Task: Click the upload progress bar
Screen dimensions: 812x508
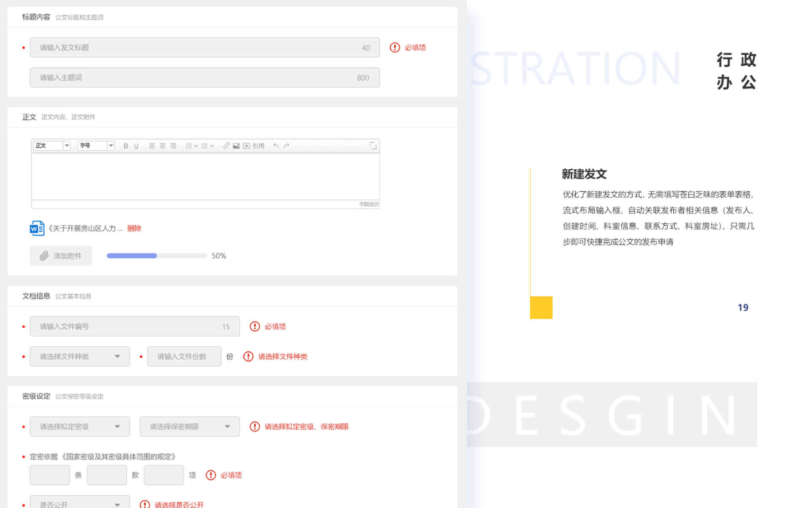Action: [x=156, y=256]
